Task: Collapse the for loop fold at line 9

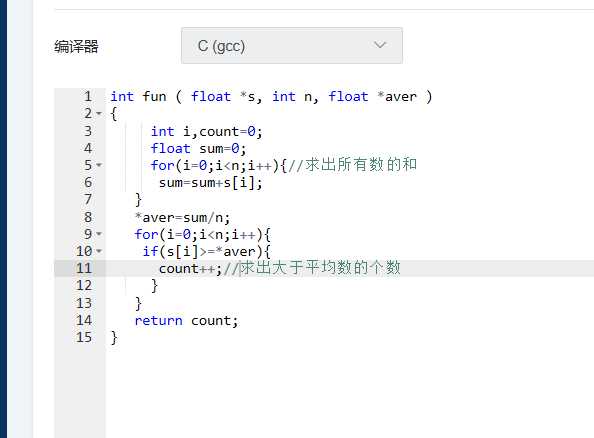Action: [x=99, y=234]
